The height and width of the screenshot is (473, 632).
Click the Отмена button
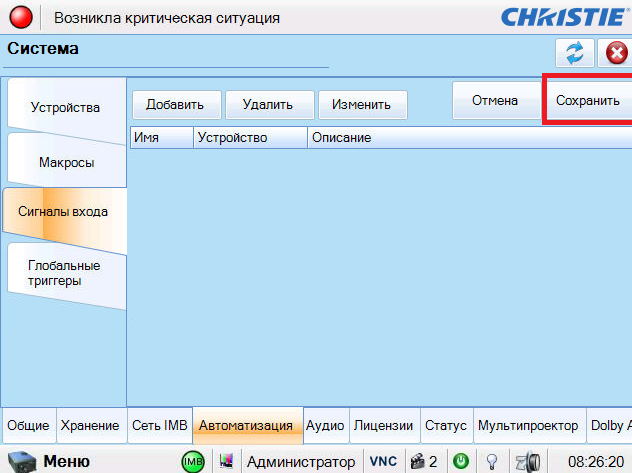pyautogui.click(x=495, y=100)
